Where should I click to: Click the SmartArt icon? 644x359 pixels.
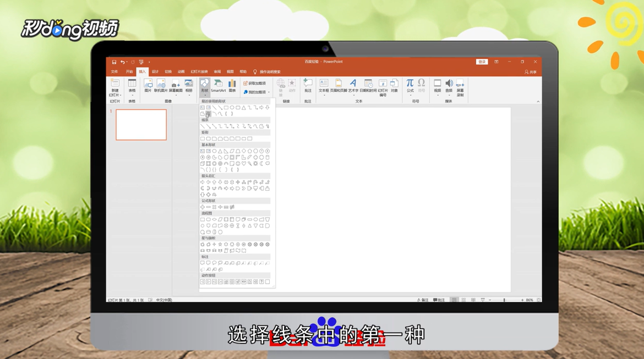coord(219,85)
